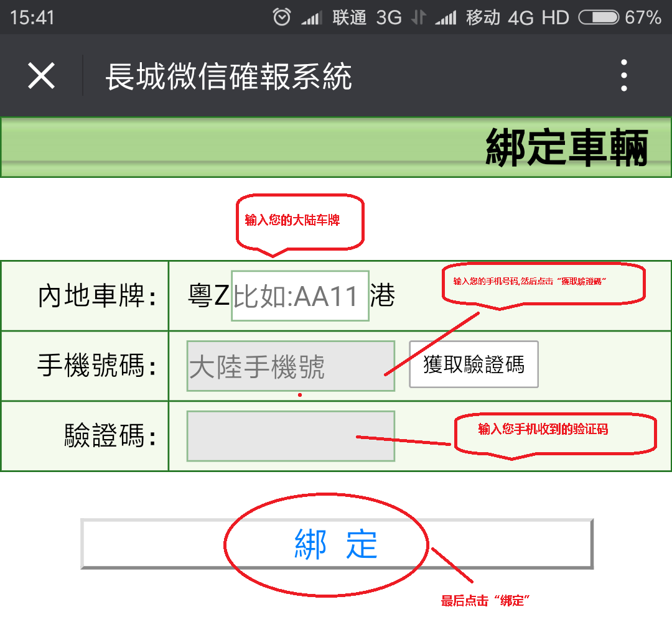Click the 粵Z plate prefix text
This screenshot has width=672, height=635.
[209, 295]
